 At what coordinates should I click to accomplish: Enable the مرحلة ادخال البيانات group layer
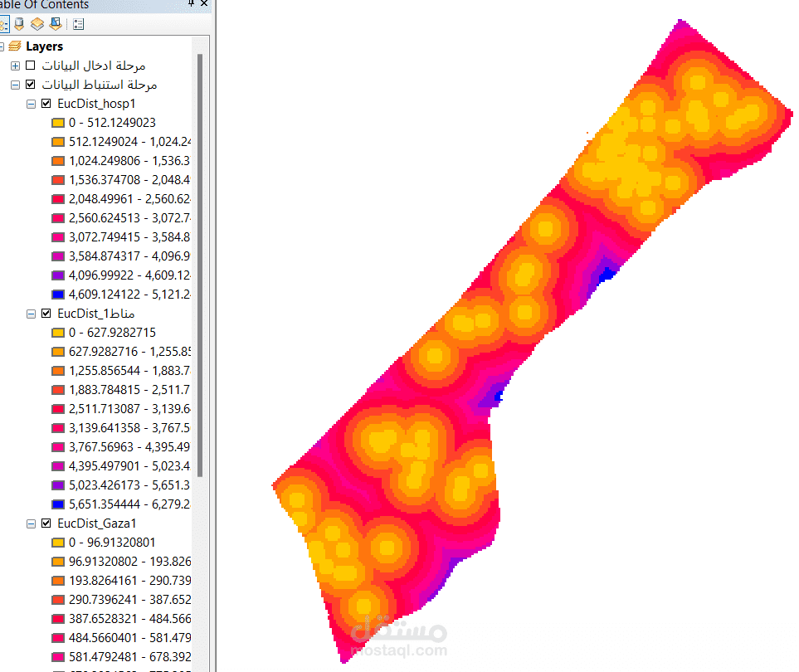click(x=31, y=66)
